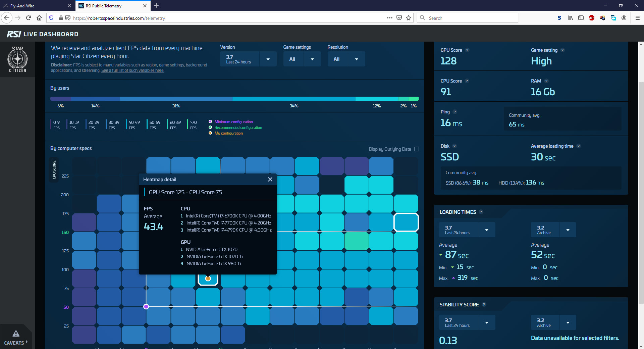Open the full list of variables link
Image resolution: width=644 pixels, height=349 pixels.
click(132, 70)
